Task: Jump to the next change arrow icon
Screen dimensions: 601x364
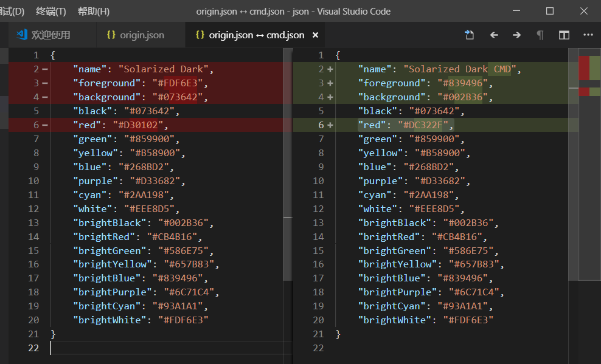Action: coord(516,35)
